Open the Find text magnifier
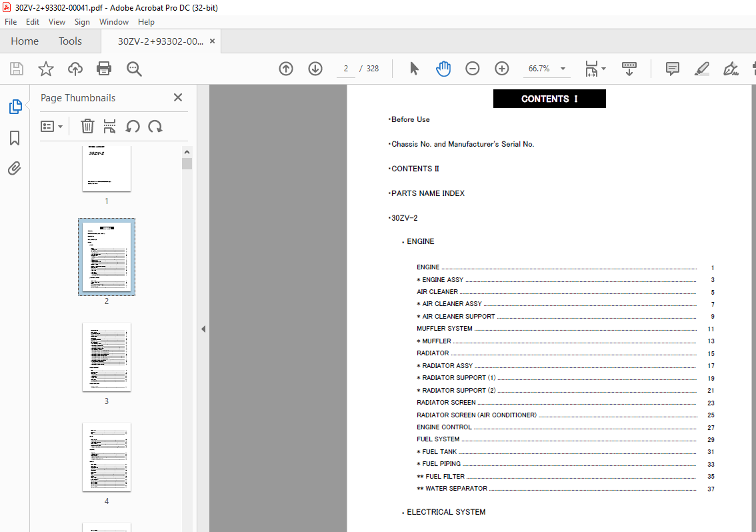 click(134, 69)
